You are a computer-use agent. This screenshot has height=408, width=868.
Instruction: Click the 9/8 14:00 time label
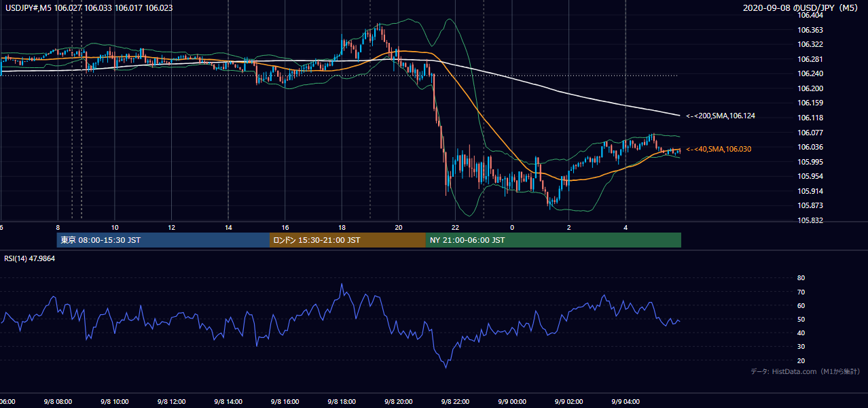click(228, 401)
